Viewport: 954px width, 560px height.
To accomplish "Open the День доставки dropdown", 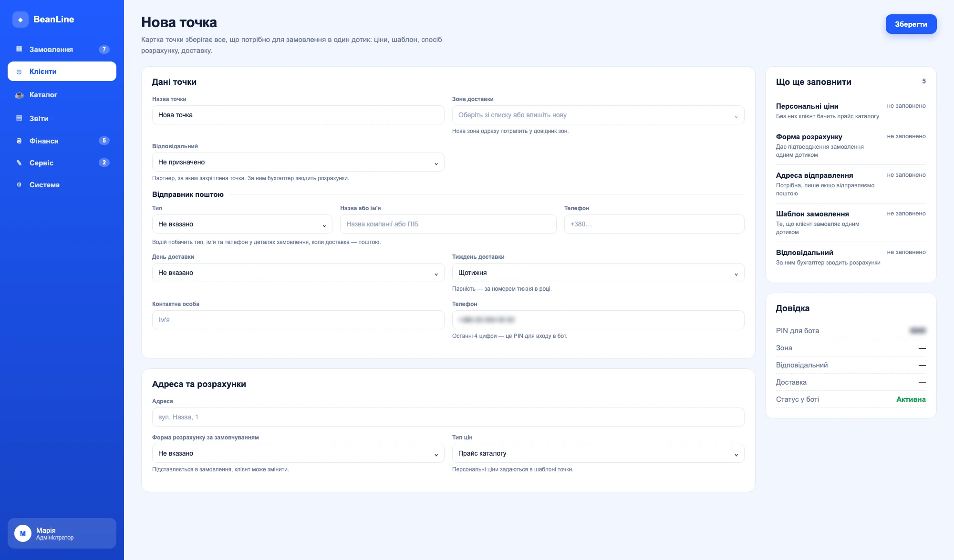I will pos(298,273).
